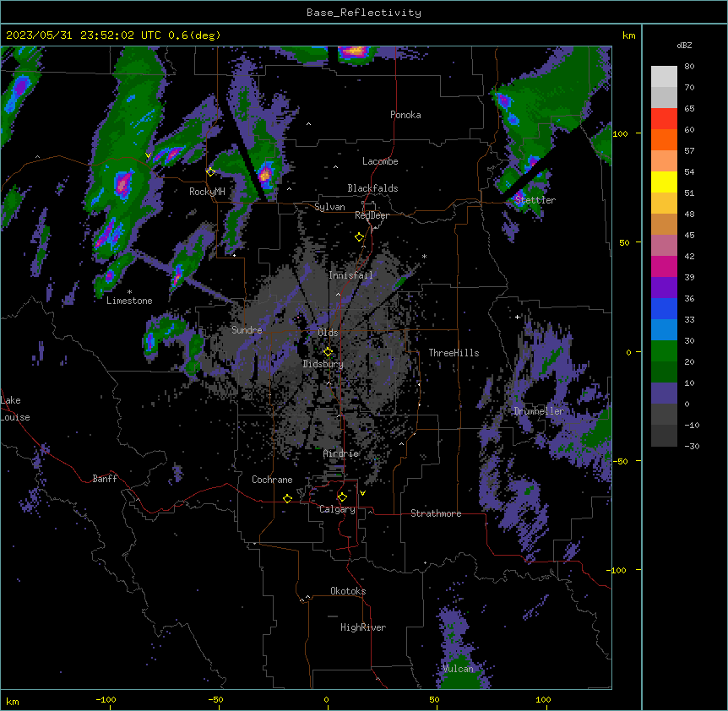The height and width of the screenshot is (711, 728).
Task: Click the white plus marker north of Drumheller
Action: point(517,317)
